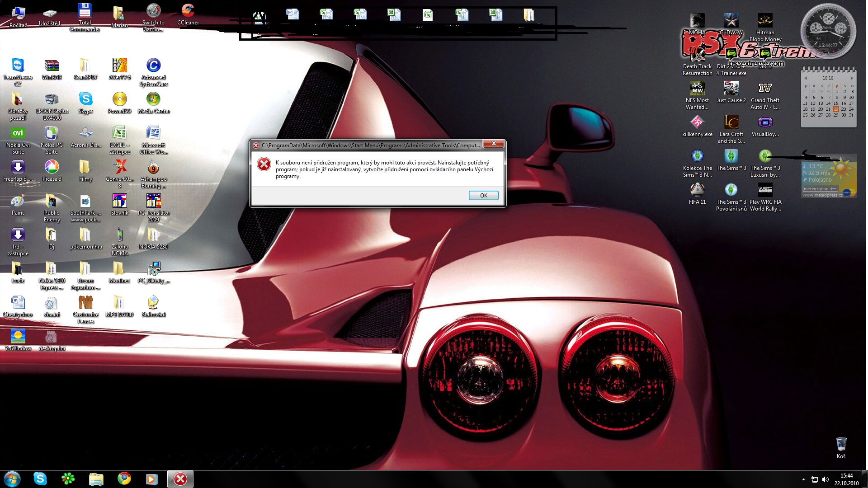Launch the FIFA 11 game icon
868x488 pixels.
pyautogui.click(x=697, y=190)
